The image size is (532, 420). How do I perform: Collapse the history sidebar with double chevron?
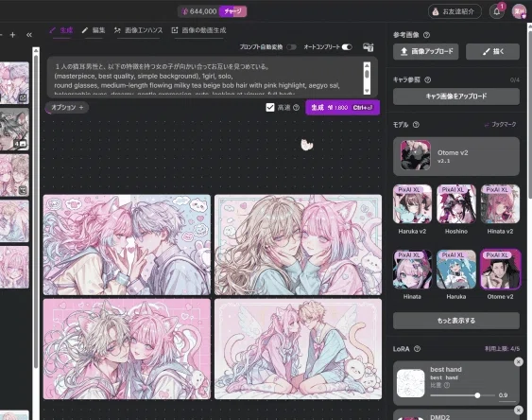[x=29, y=35]
